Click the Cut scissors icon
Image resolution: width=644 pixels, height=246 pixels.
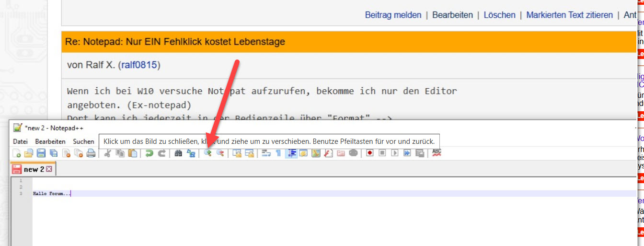click(x=108, y=153)
